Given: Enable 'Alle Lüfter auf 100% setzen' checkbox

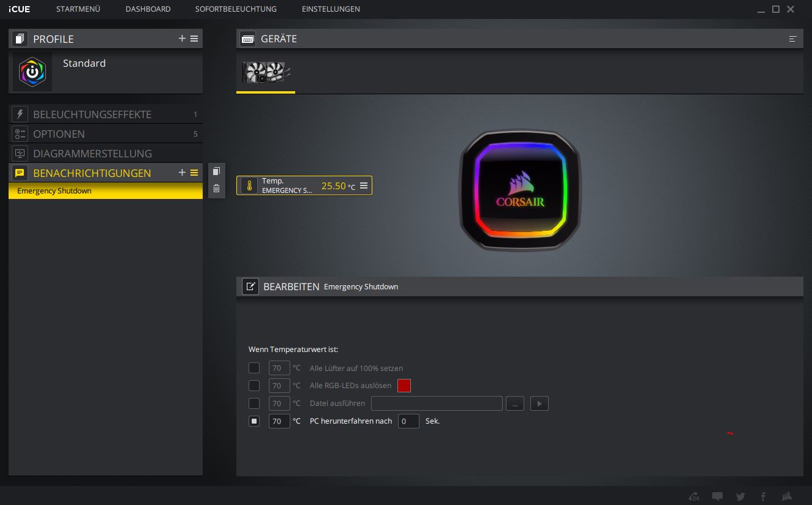Looking at the screenshot, I should (254, 368).
